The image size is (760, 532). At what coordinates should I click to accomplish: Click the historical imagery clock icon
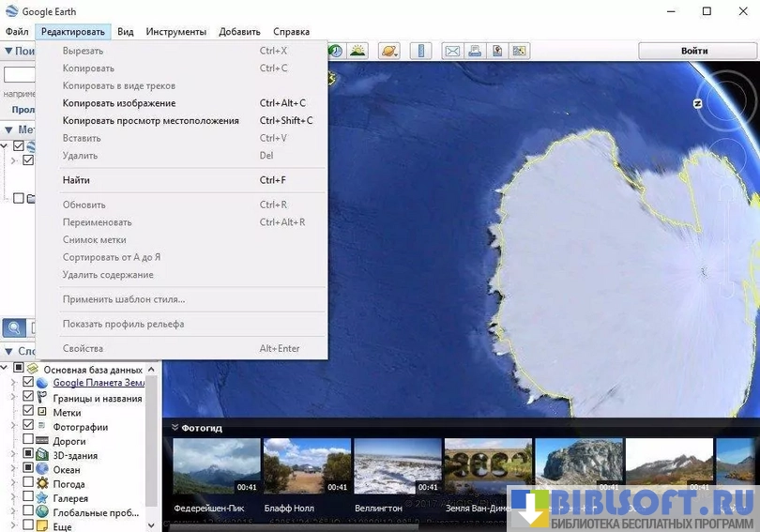coord(335,51)
